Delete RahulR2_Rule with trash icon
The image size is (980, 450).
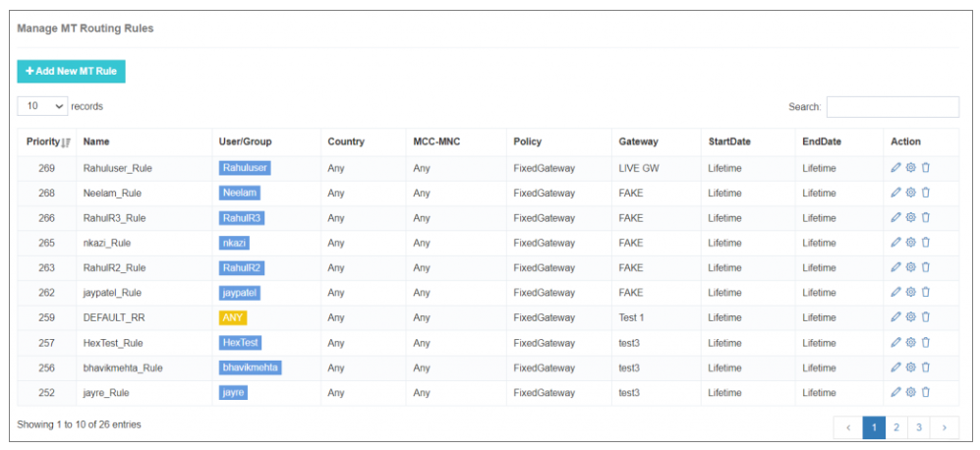click(x=926, y=267)
